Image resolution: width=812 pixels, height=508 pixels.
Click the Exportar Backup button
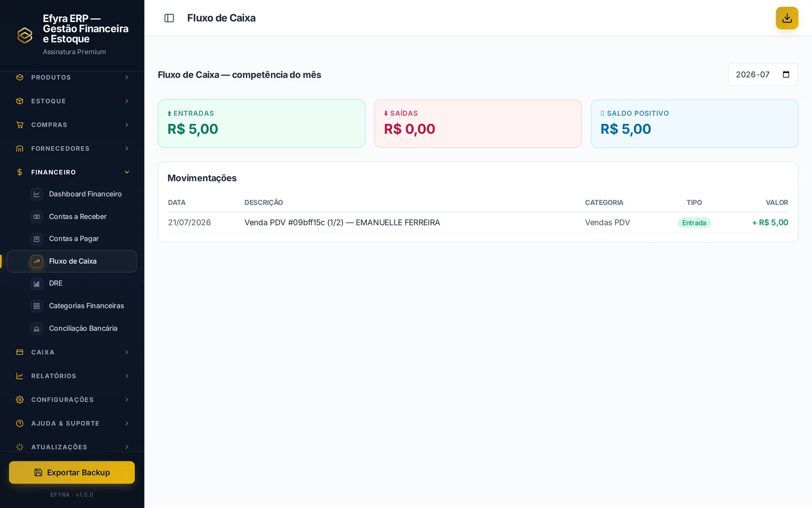coord(72,472)
